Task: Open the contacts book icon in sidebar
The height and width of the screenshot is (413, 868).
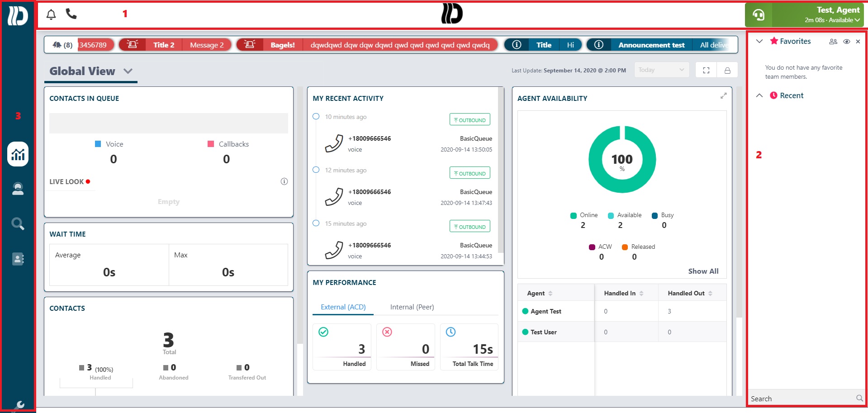Action: (x=18, y=259)
